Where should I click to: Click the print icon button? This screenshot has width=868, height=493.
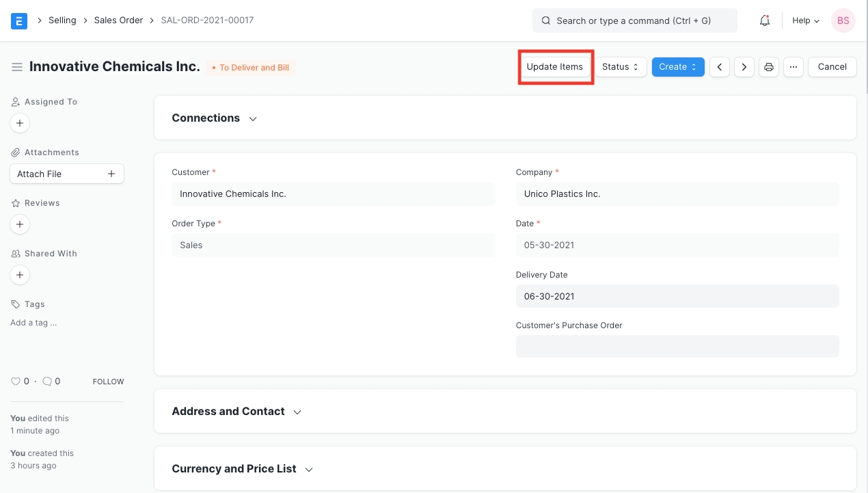(769, 67)
